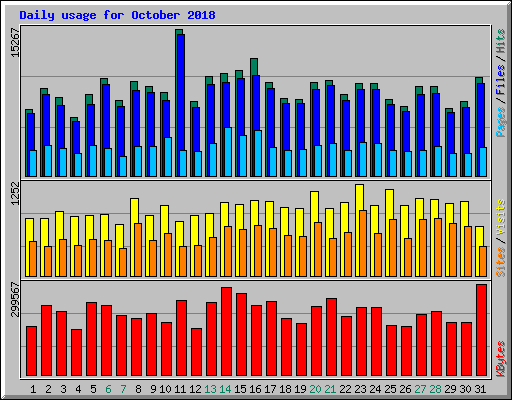Image resolution: width=512 pixels, height=400 pixels.
Task: Click the 'Visits' legend label
Action: click(501, 217)
